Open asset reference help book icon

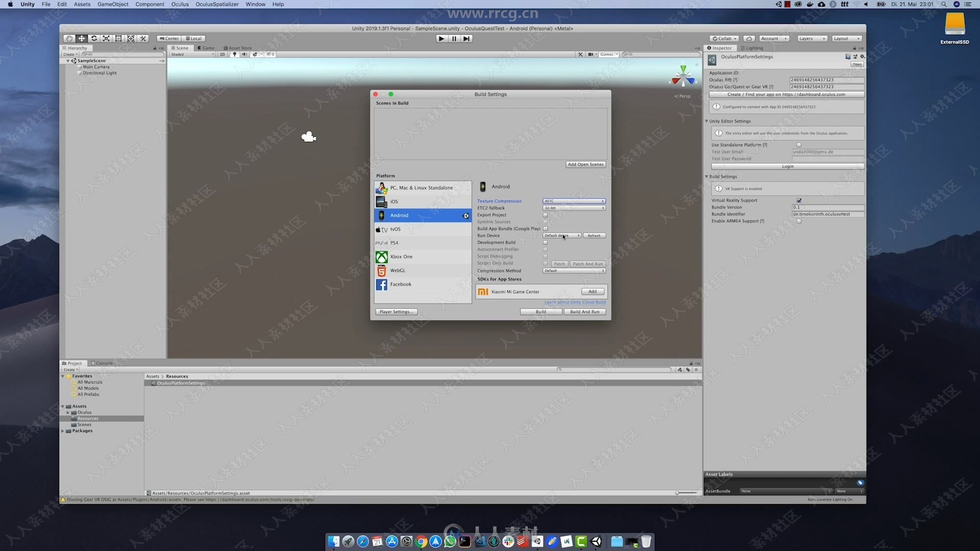click(848, 57)
